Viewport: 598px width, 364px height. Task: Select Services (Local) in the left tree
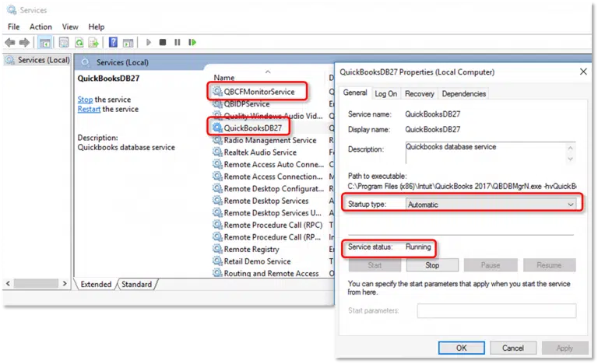click(37, 60)
